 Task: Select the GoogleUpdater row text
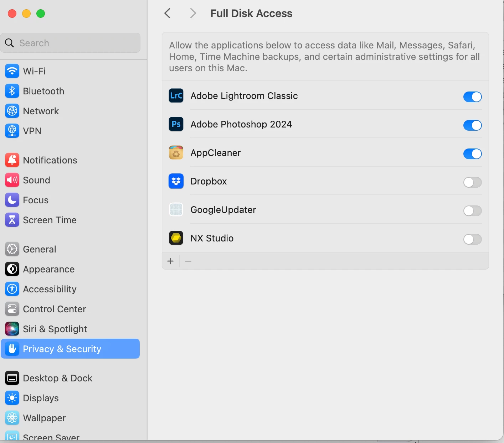tap(223, 210)
